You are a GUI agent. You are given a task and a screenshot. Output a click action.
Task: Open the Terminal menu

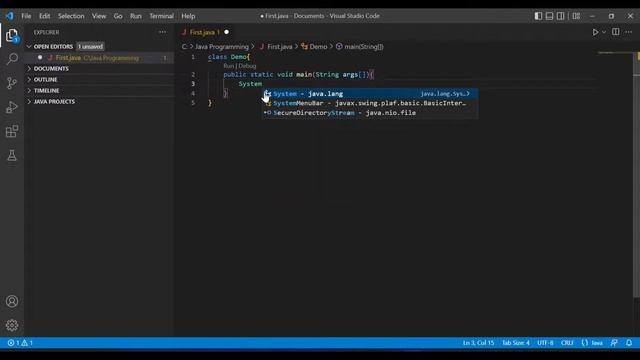(161, 16)
